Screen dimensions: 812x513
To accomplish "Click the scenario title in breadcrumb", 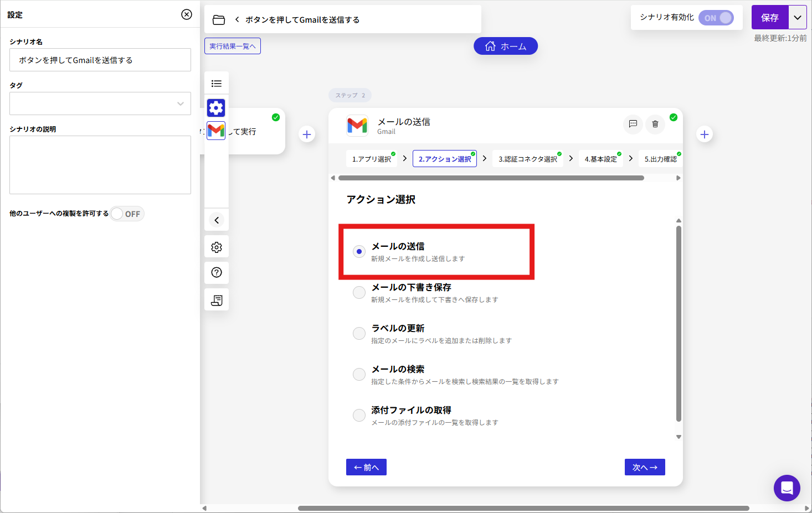I will coord(302,20).
